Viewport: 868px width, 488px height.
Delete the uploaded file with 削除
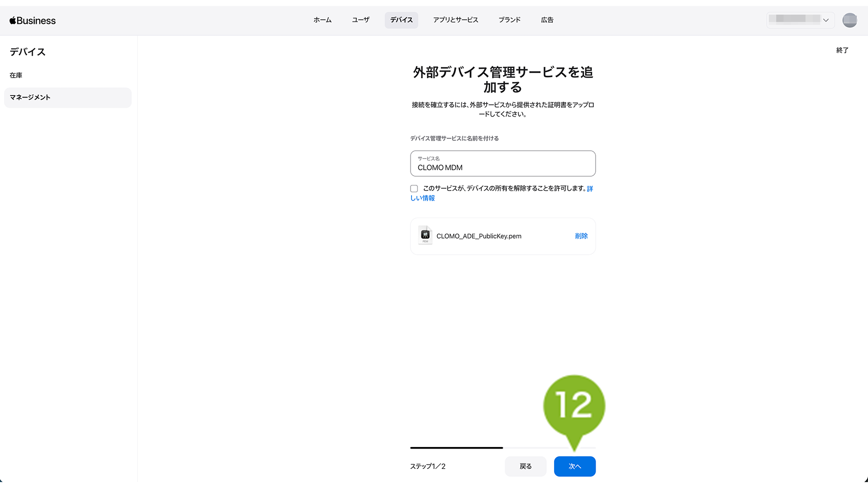[581, 236]
